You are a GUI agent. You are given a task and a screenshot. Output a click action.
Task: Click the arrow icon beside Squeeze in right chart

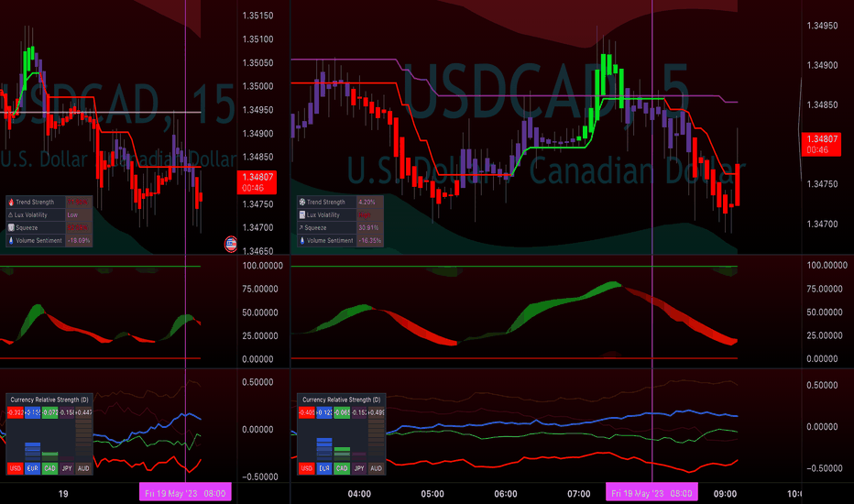[301, 228]
